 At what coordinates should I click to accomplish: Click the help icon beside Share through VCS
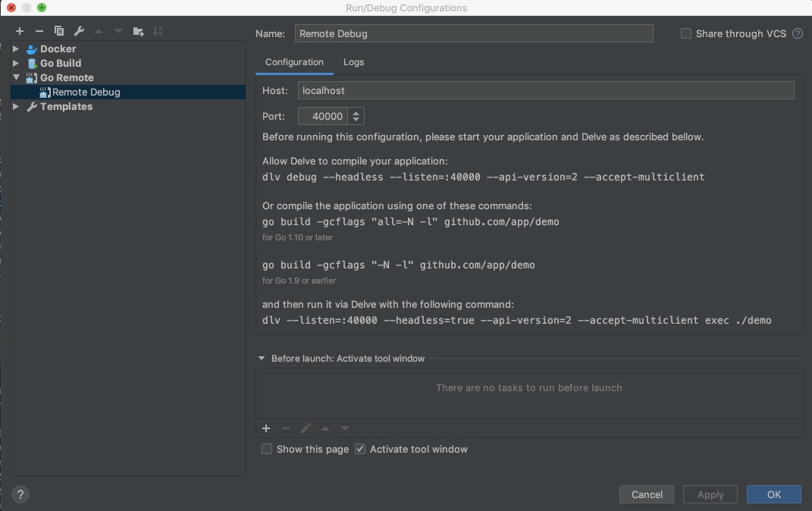[x=797, y=33]
